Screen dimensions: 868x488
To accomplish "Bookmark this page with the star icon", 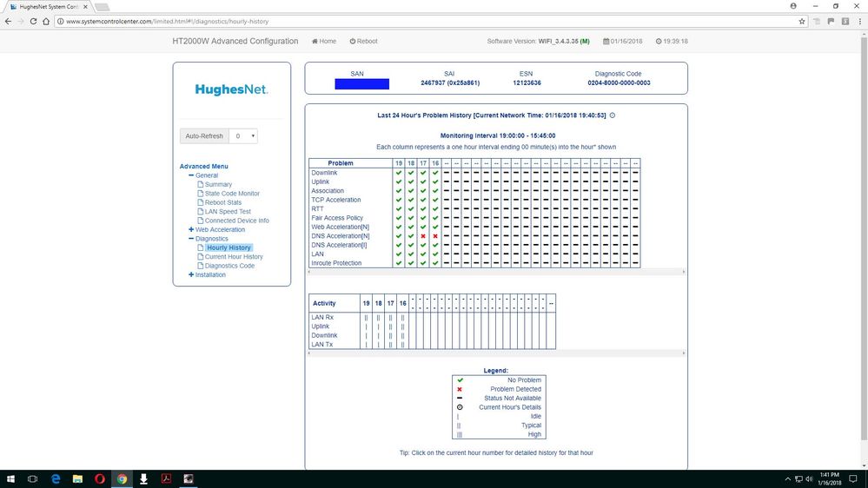I will [802, 21].
